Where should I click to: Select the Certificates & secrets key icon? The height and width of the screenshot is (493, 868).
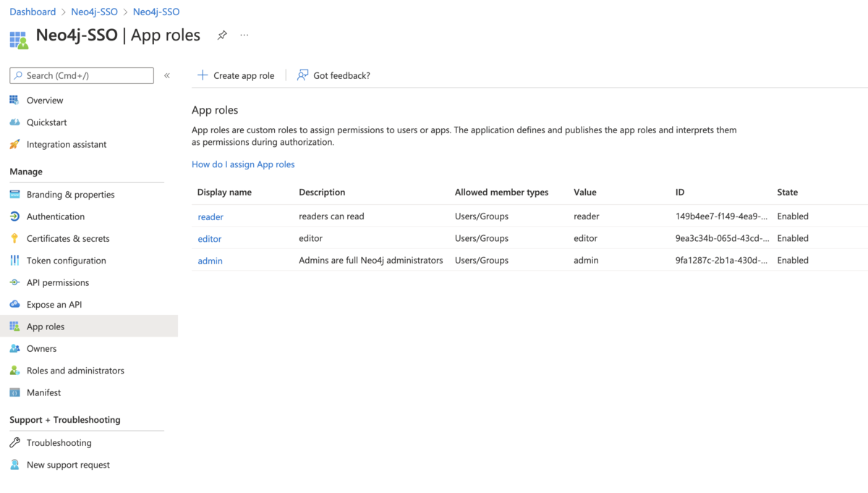[x=16, y=238]
